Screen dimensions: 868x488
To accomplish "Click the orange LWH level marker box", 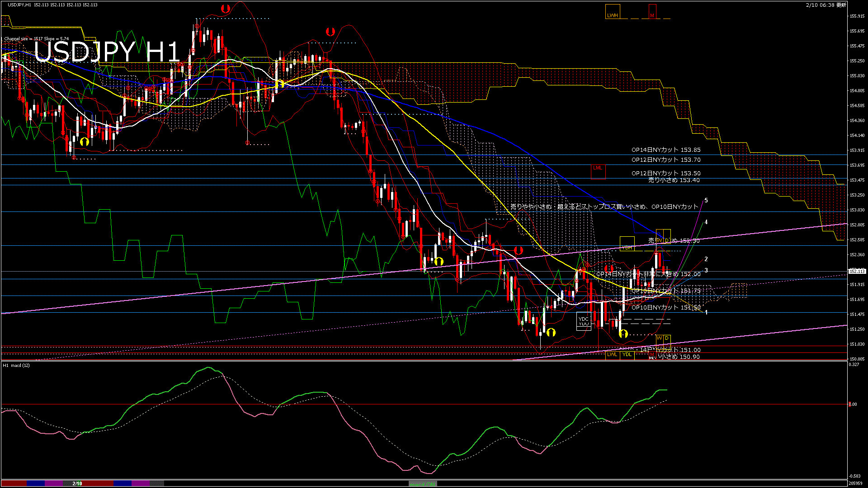I will [612, 13].
